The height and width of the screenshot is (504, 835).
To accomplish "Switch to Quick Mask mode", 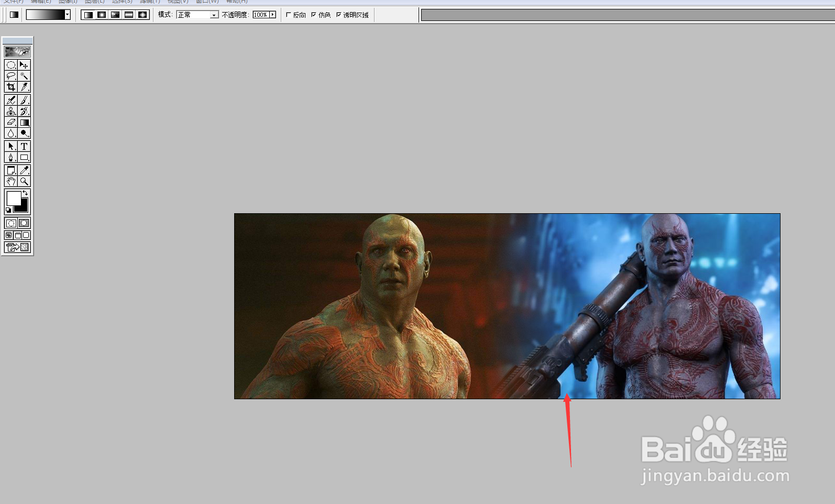I will 24,223.
